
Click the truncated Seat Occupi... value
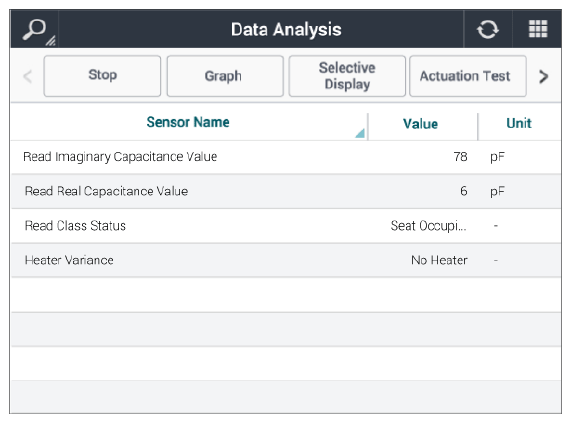429,226
